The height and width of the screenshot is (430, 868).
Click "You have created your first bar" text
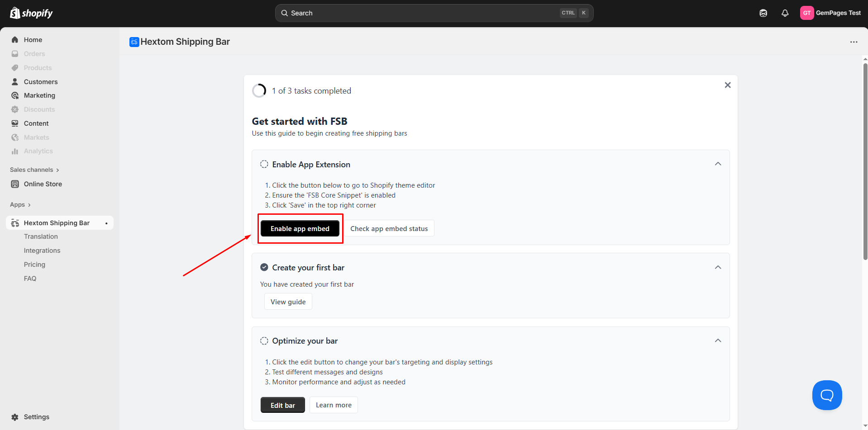click(307, 284)
